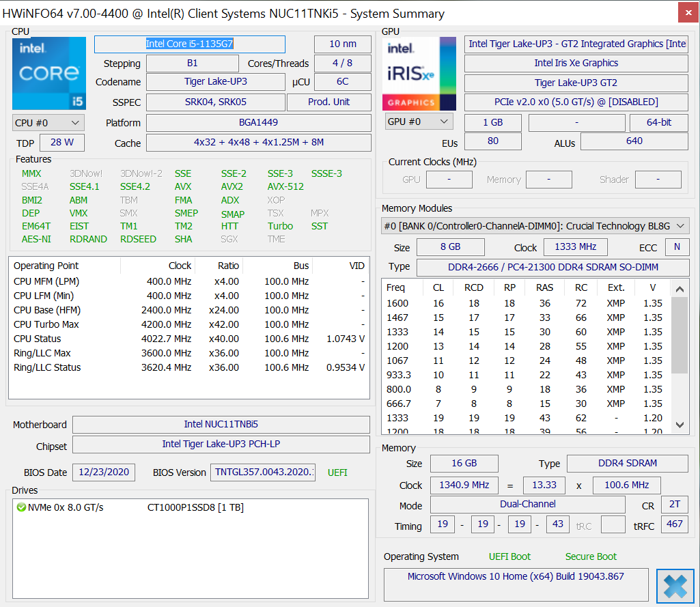Click the RDSEED feature label
This screenshot has height=607, width=700.
[x=139, y=239]
